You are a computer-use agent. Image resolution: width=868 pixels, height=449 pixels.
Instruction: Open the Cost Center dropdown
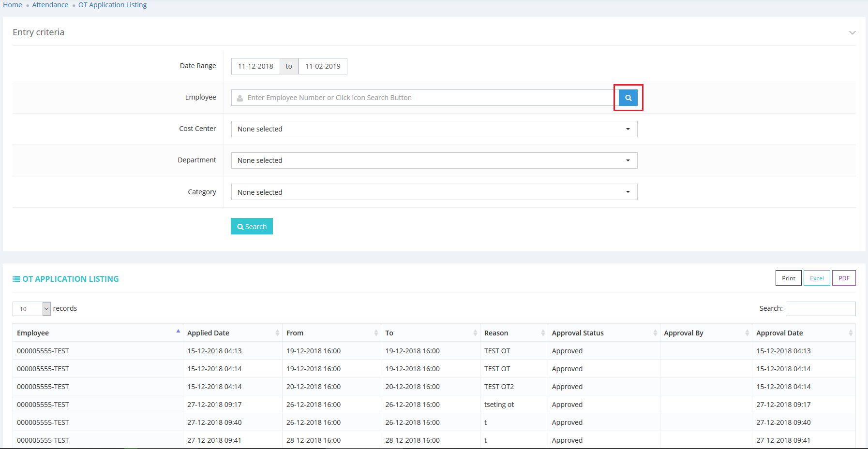[434, 129]
